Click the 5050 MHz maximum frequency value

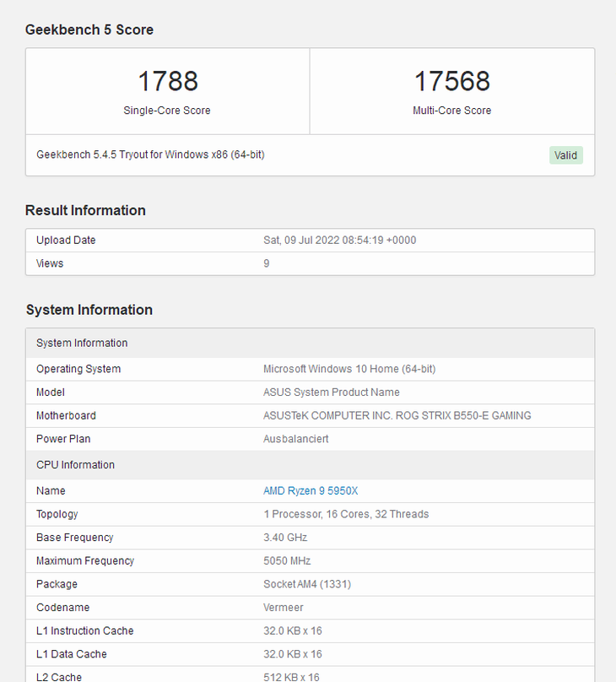tap(287, 560)
